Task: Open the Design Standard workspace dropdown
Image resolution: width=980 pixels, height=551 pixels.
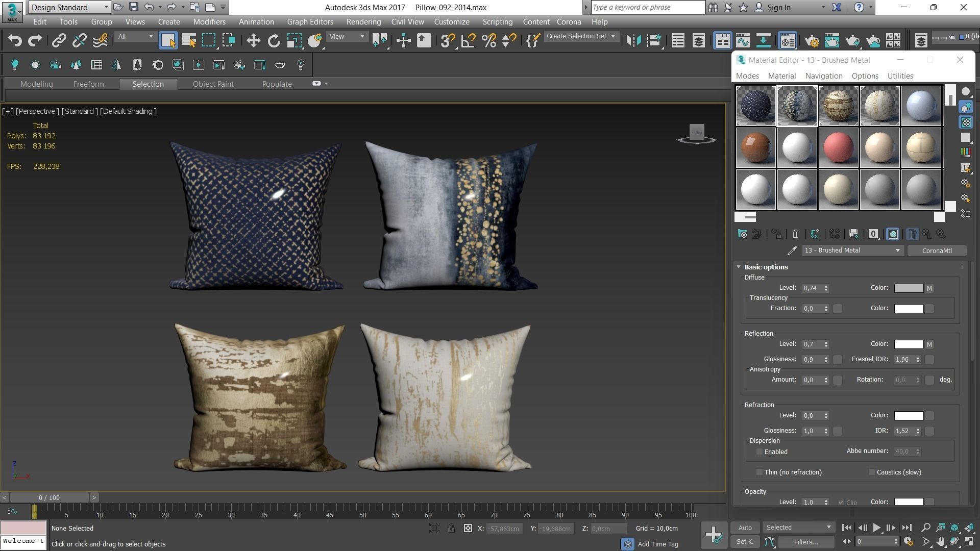Action: [69, 7]
